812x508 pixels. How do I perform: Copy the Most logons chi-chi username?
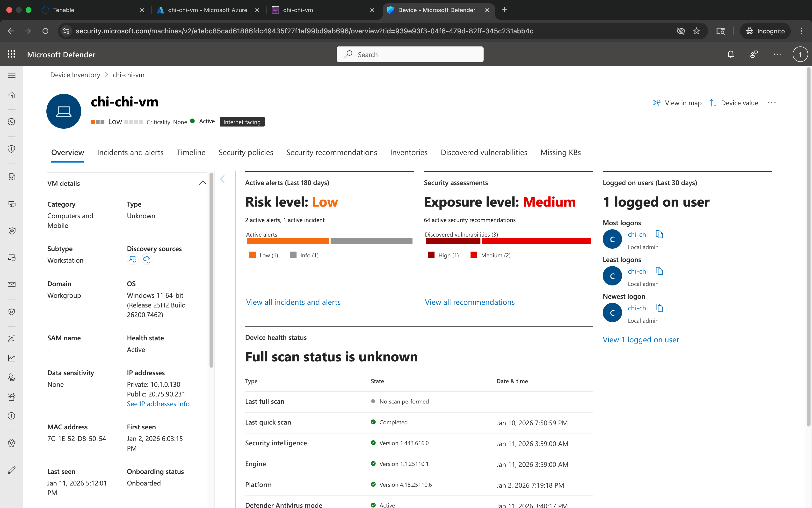tap(659, 234)
